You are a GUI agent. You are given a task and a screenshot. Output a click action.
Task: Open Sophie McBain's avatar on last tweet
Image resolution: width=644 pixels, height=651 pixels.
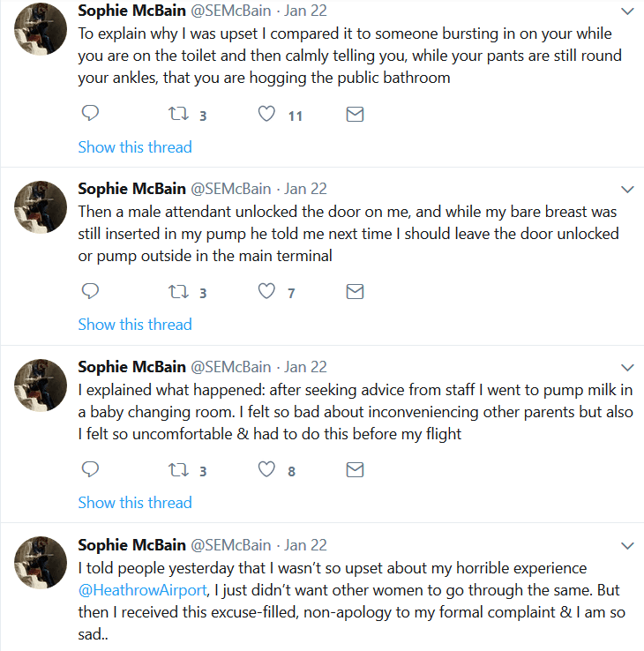pos(41,563)
